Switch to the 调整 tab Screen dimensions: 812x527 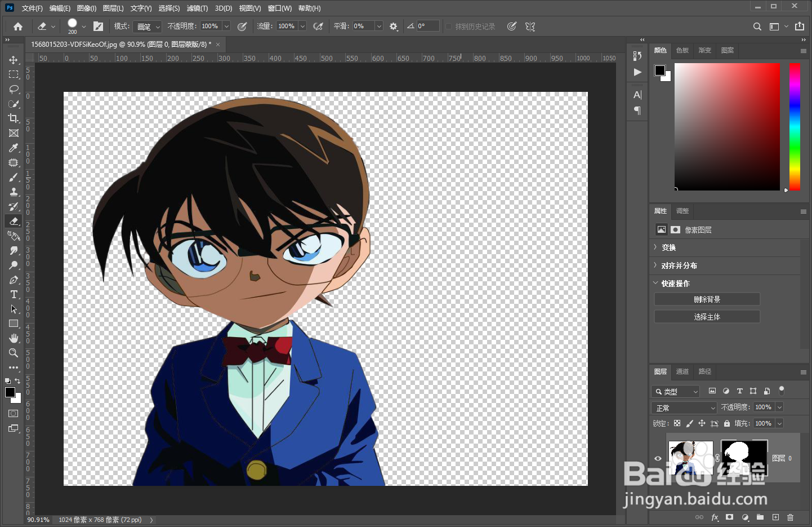tap(682, 211)
